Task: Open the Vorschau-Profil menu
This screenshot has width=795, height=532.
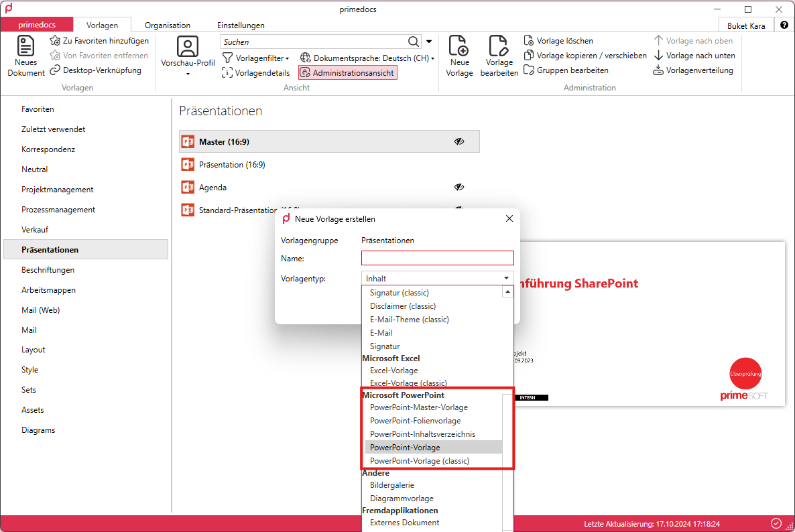Action: click(188, 56)
